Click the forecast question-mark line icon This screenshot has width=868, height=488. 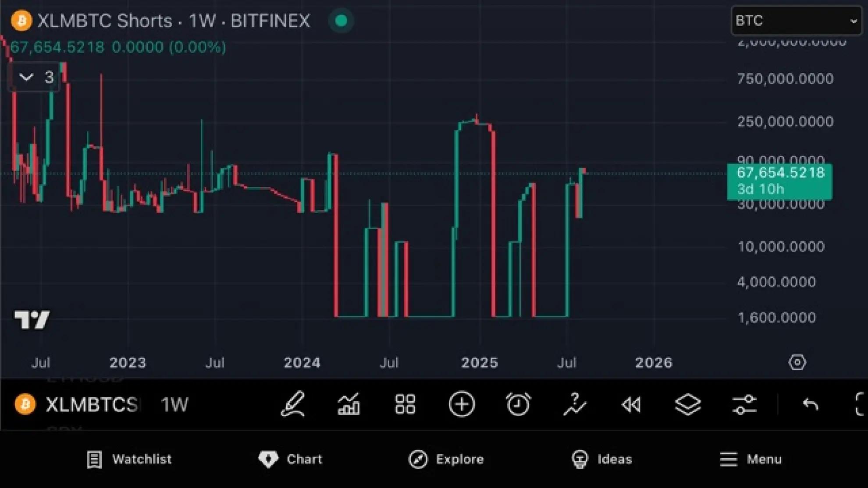(x=574, y=404)
